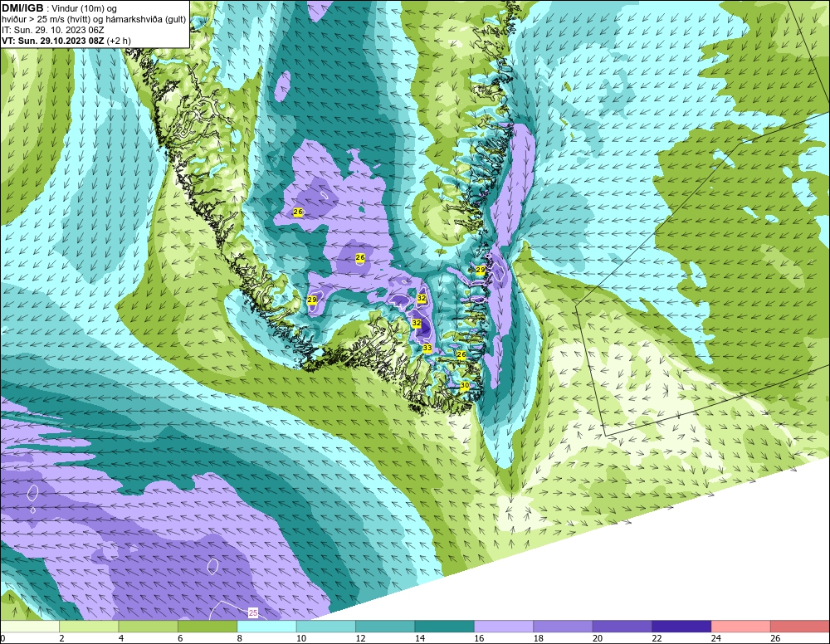Pick the light green 2–4 m/s legend swatch
The height and width of the screenshot is (644, 830).
coord(89,627)
